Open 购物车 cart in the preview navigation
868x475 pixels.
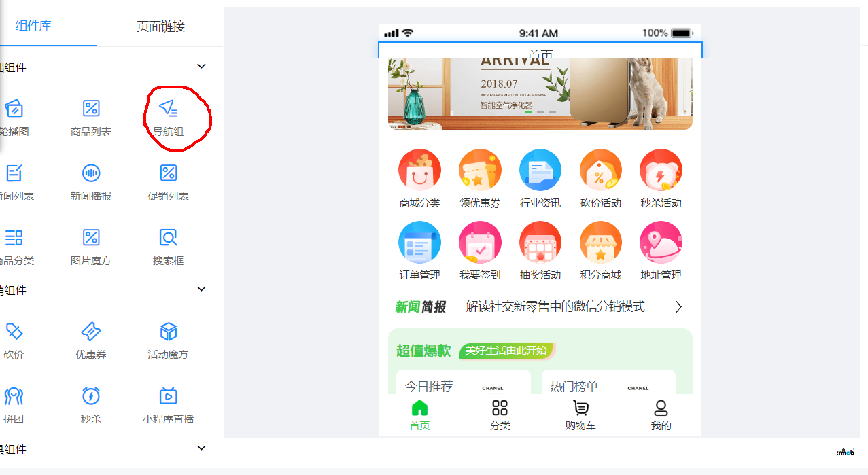(x=580, y=415)
